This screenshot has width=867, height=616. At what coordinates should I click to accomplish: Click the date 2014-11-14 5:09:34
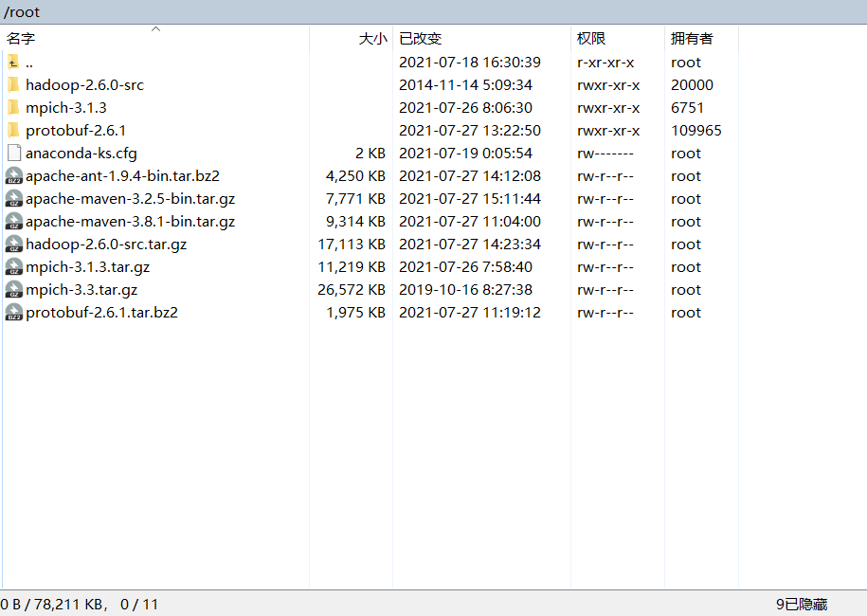[x=465, y=84]
